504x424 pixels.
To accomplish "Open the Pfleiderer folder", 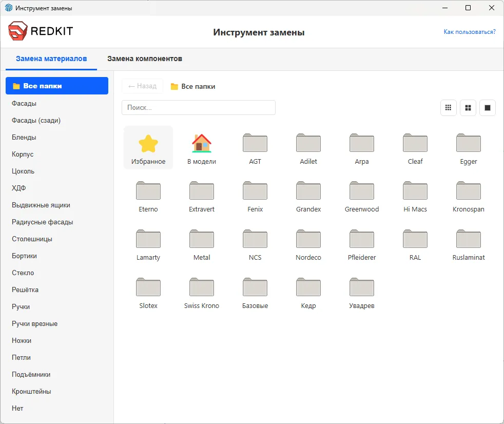I will [362, 244].
